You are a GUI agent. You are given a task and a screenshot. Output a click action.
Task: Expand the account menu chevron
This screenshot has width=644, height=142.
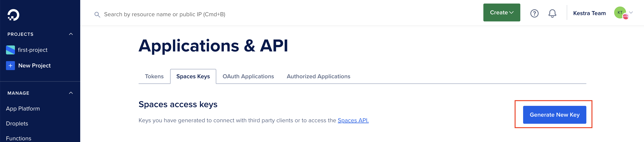click(631, 12)
